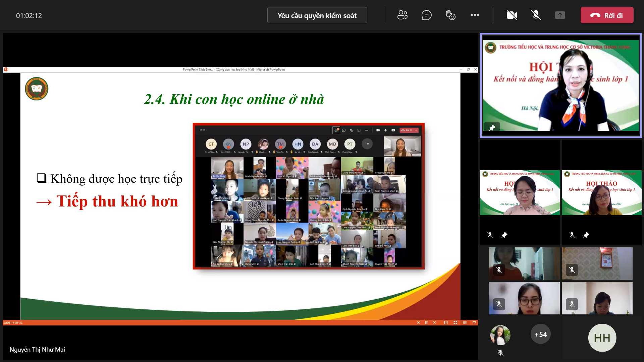Image resolution: width=644 pixels, height=362 pixels.
Task: Unmute the microphone
Action: coord(536,15)
